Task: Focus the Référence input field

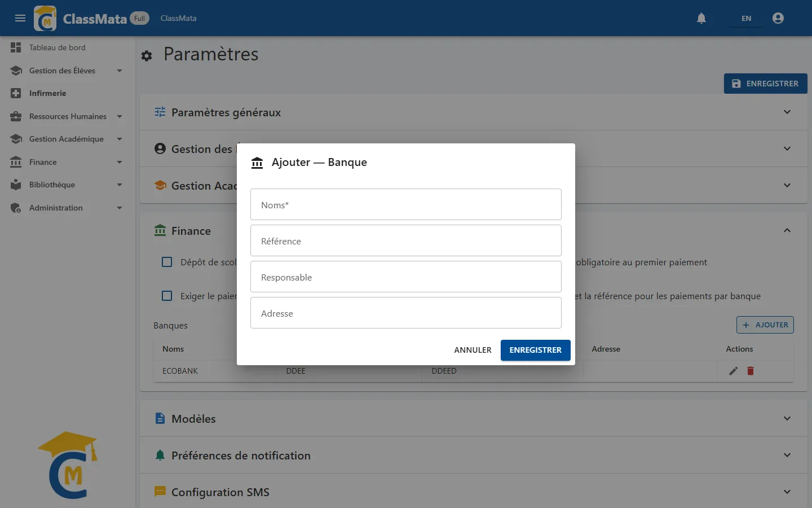Action: coord(406,240)
